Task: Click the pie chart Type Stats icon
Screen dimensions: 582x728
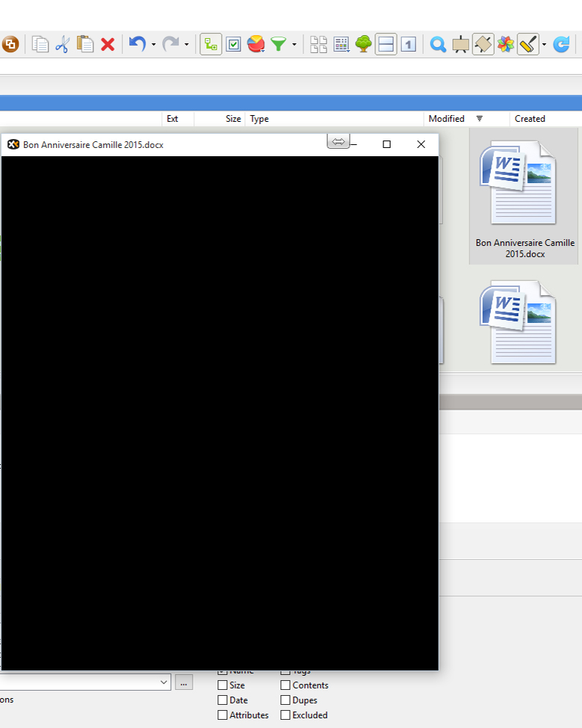Action: [x=256, y=44]
